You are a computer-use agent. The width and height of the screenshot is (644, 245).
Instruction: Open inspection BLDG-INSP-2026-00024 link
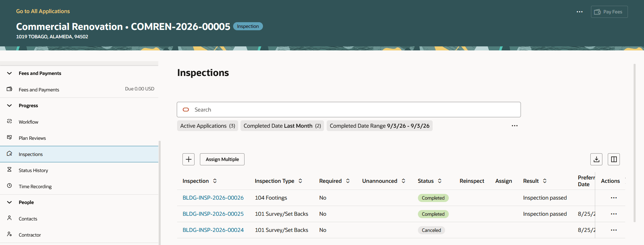(213, 230)
